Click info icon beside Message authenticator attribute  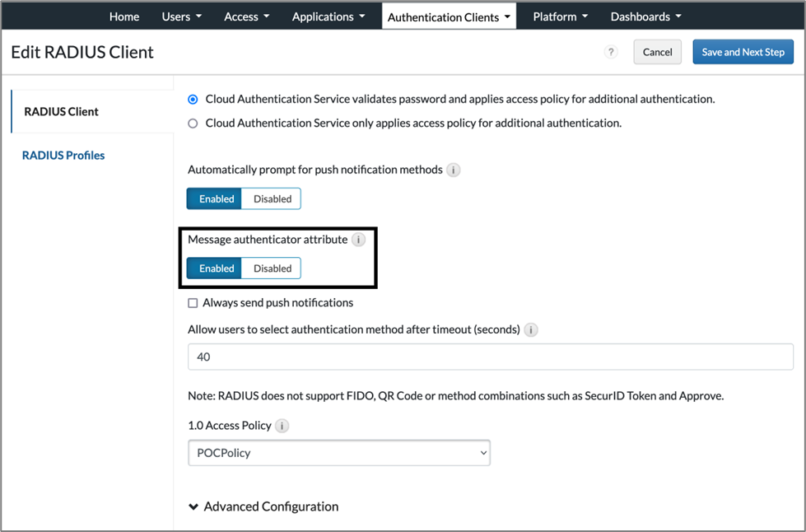click(x=358, y=240)
